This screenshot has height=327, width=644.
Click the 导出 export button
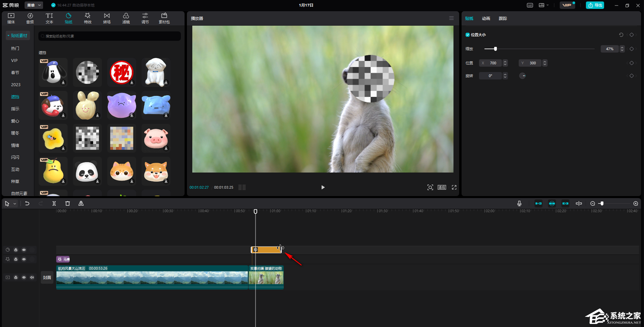click(x=595, y=5)
